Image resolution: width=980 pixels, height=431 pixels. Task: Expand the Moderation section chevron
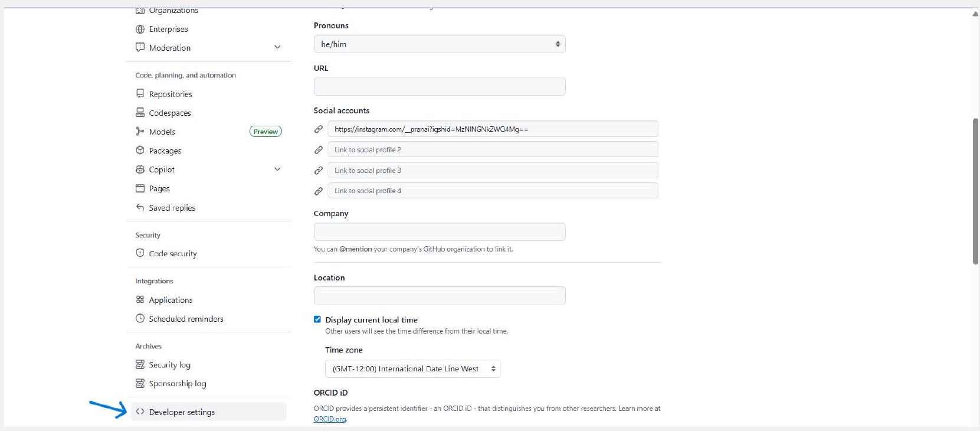tap(277, 47)
